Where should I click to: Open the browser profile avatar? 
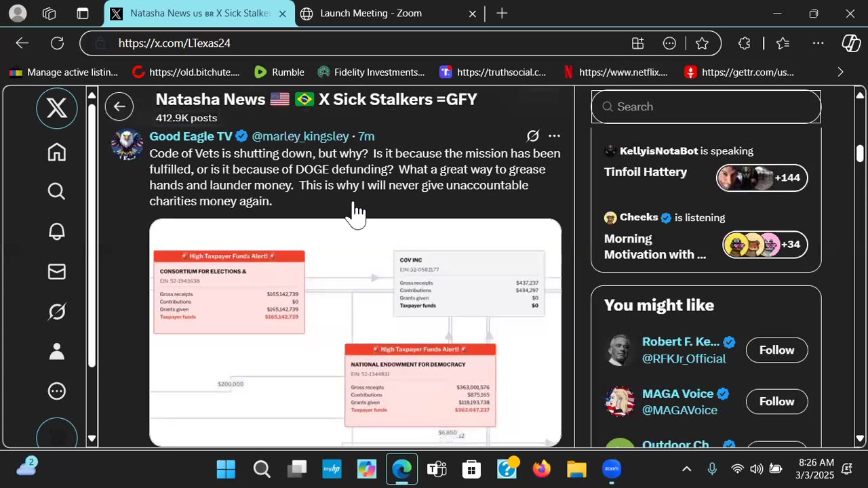coord(18,14)
